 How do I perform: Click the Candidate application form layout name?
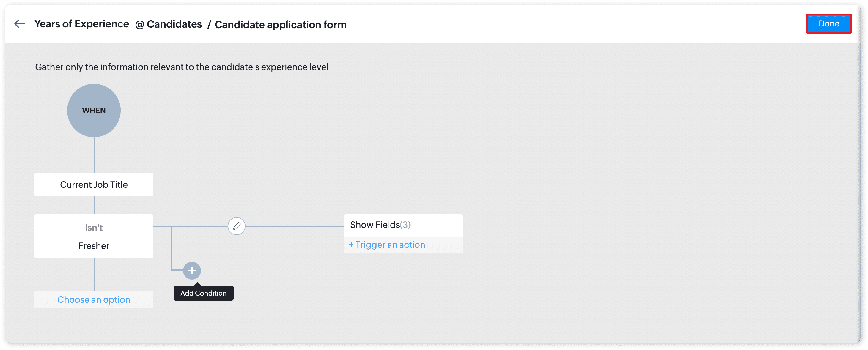click(280, 25)
